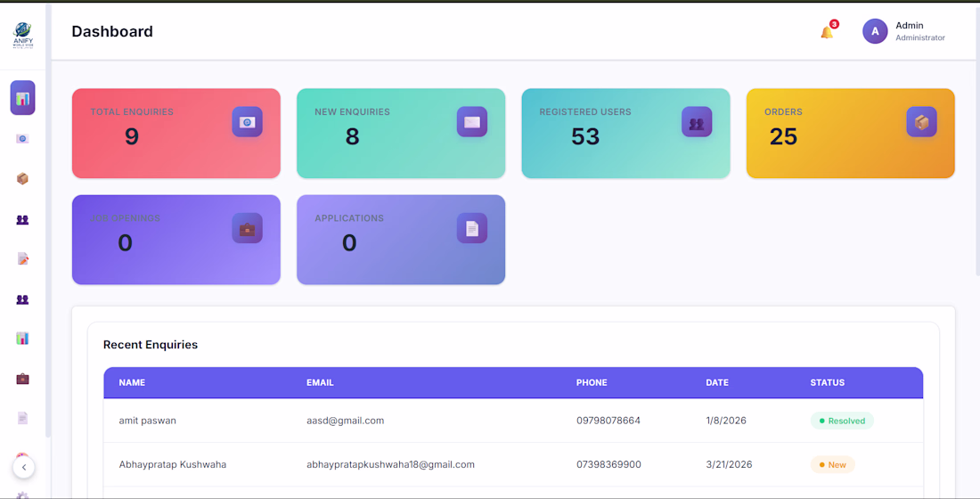Viewport: 980px width, 499px height.
Task: Open sidebar users icon just below package icon
Action: click(x=22, y=219)
